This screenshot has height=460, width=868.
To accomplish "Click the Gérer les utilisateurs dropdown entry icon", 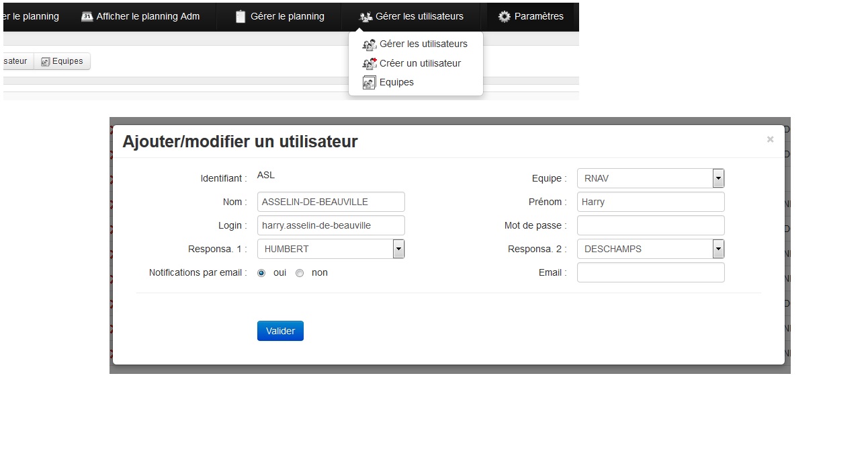I will pyautogui.click(x=369, y=44).
